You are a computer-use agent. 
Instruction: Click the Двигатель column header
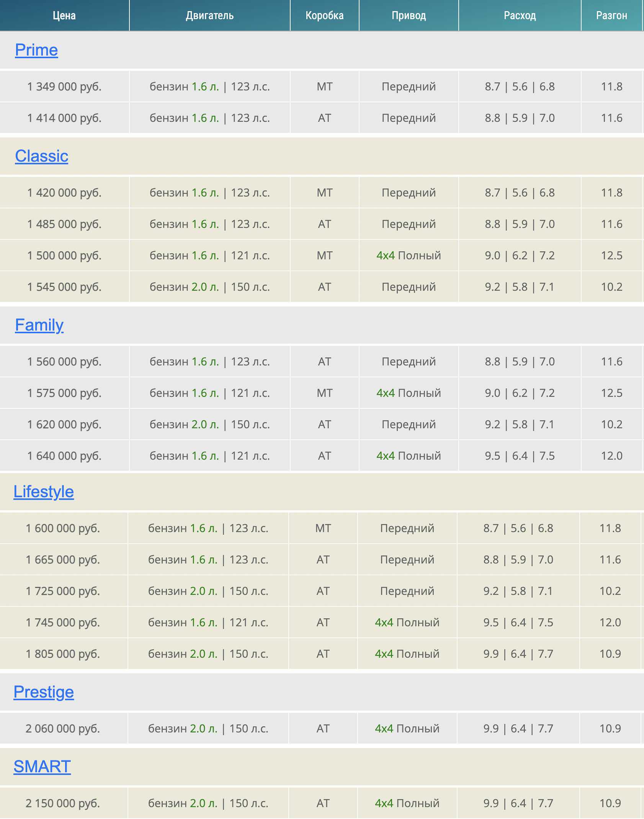click(x=209, y=16)
